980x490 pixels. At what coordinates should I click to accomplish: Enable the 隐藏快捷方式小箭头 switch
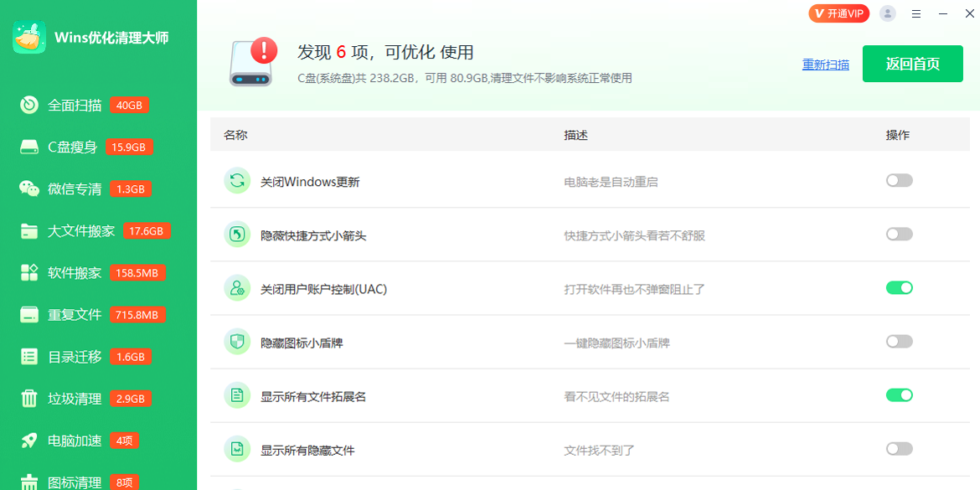(x=899, y=234)
